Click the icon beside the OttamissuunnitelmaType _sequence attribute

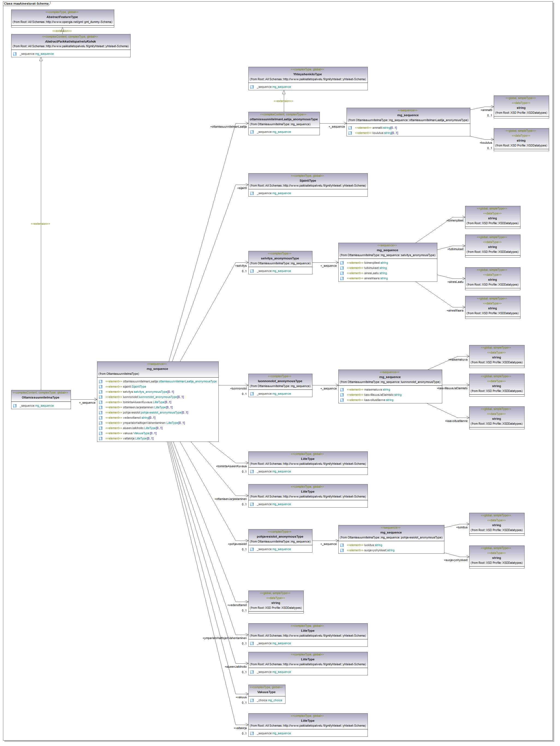(x=14, y=406)
